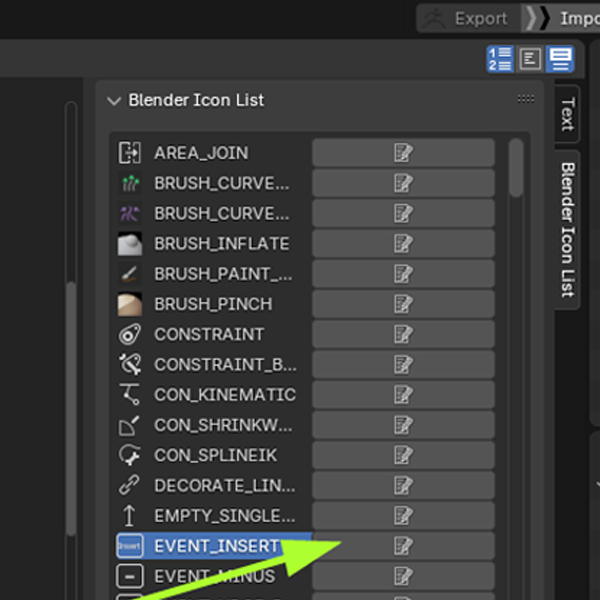
Task: Select the BRUSH_PAINT_... list row
Action: [214, 274]
